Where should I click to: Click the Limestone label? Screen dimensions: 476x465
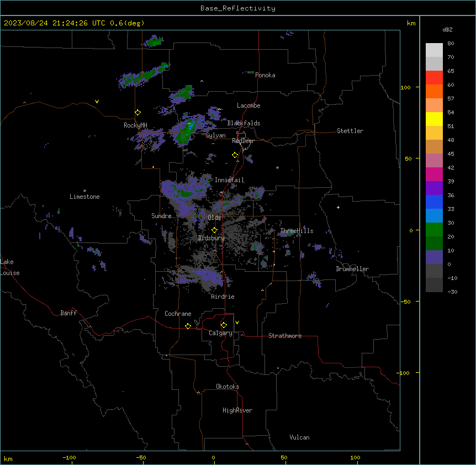84,197
